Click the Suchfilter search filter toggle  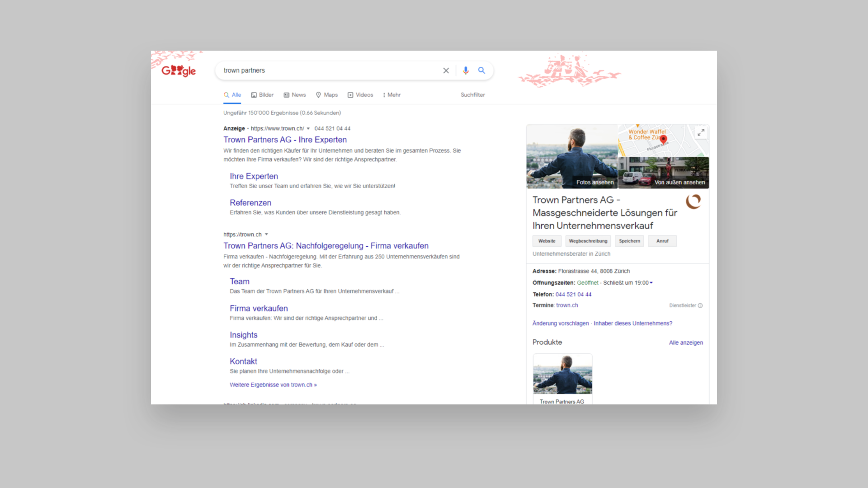pyautogui.click(x=473, y=95)
